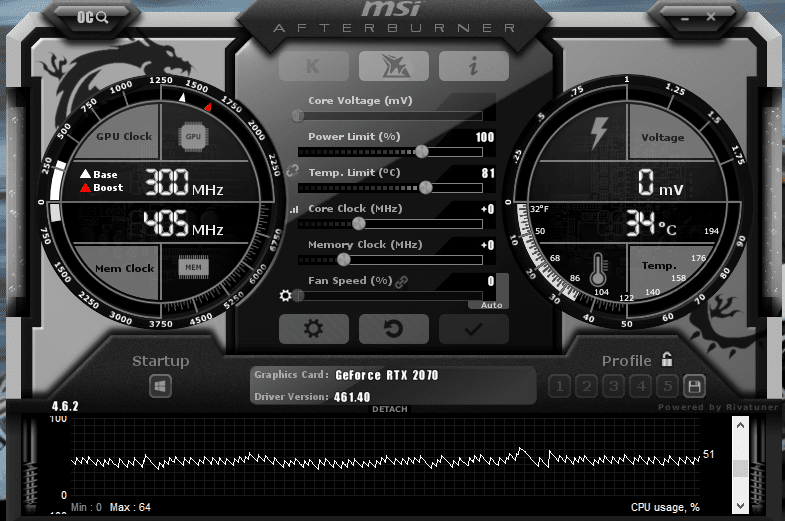Viewport: 785px width, 521px height.
Task: Click the Max : 64 graph text
Action: point(130,507)
